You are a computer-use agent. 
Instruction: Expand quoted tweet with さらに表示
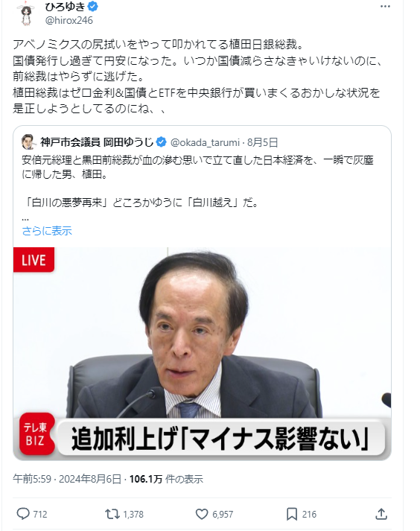point(47,231)
